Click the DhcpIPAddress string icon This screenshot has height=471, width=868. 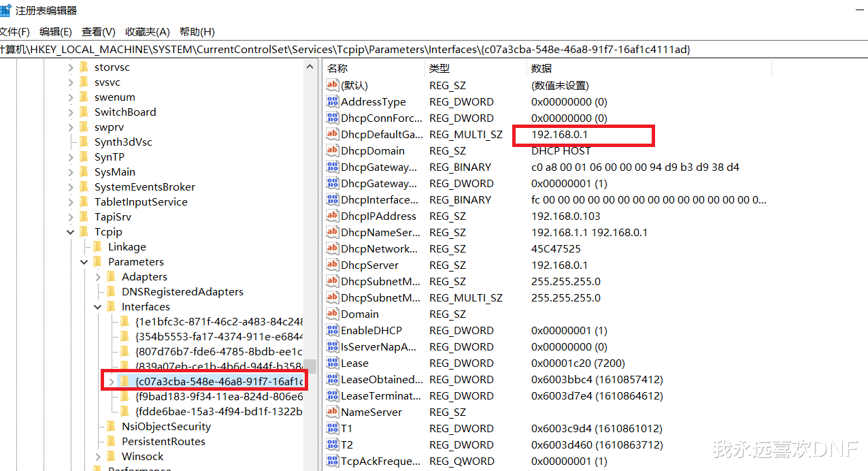tap(332, 216)
